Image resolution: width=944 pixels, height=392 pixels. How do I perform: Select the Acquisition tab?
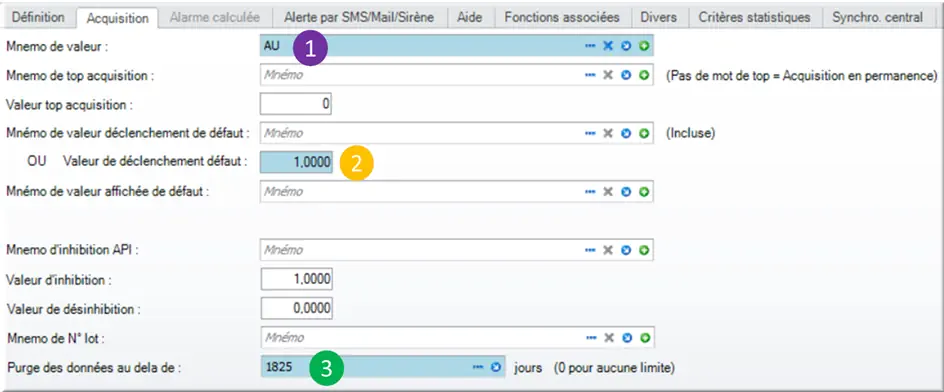tap(117, 18)
